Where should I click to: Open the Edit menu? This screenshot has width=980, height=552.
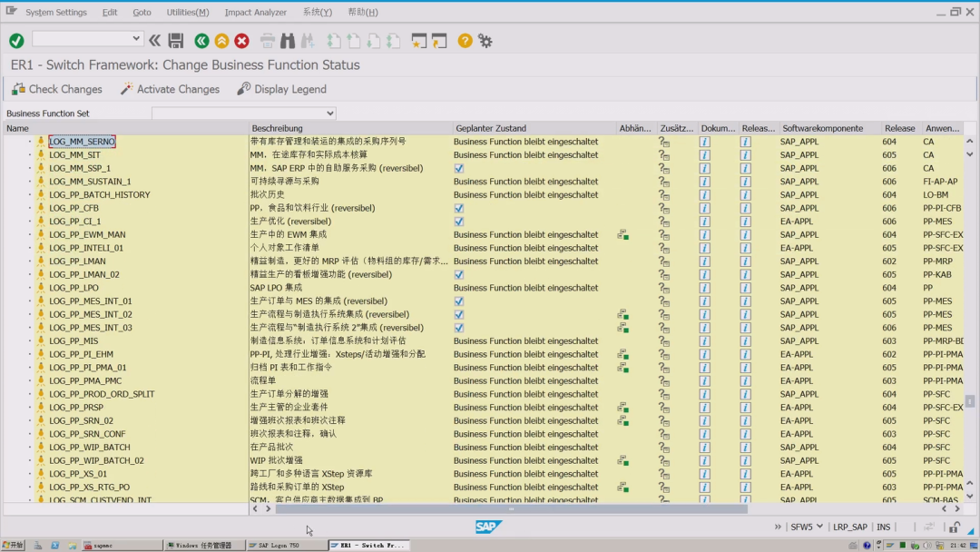(110, 12)
